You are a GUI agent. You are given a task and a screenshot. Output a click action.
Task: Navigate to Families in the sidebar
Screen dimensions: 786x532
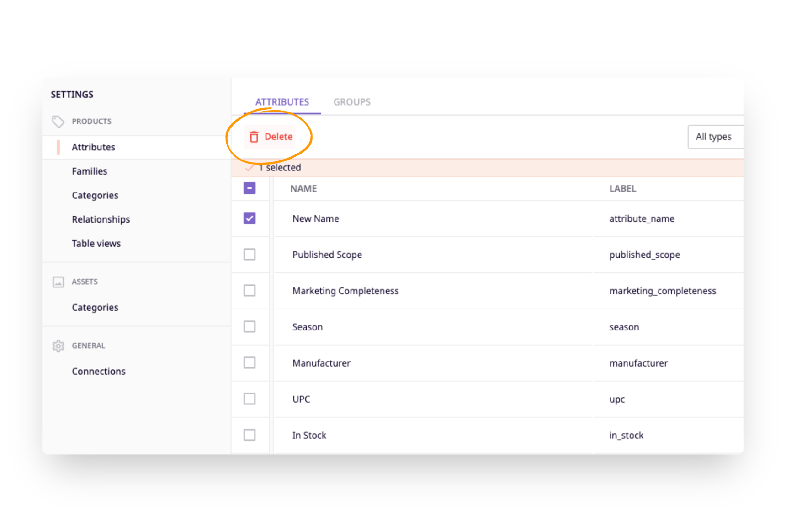[89, 171]
